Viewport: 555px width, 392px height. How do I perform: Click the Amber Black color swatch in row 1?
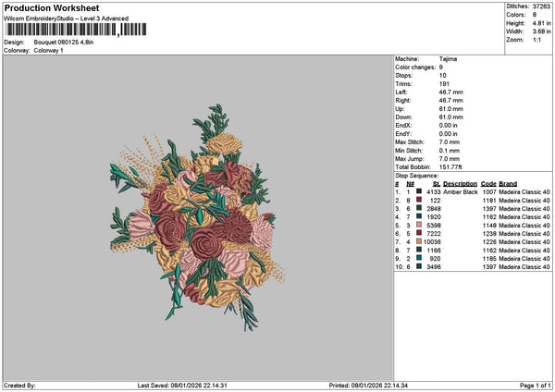pos(419,191)
